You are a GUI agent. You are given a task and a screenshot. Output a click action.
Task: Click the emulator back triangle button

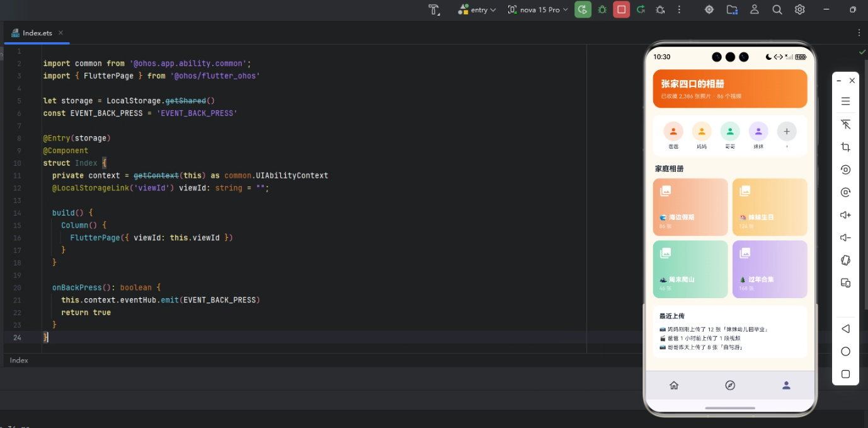(x=846, y=328)
